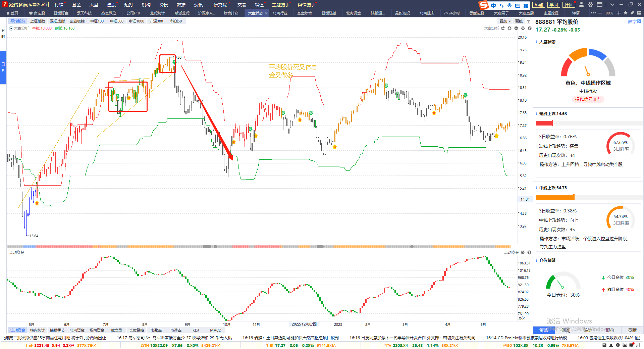The width and height of the screenshot is (644, 349).
Task: Select the MACD indicator tab
Action: (216, 330)
